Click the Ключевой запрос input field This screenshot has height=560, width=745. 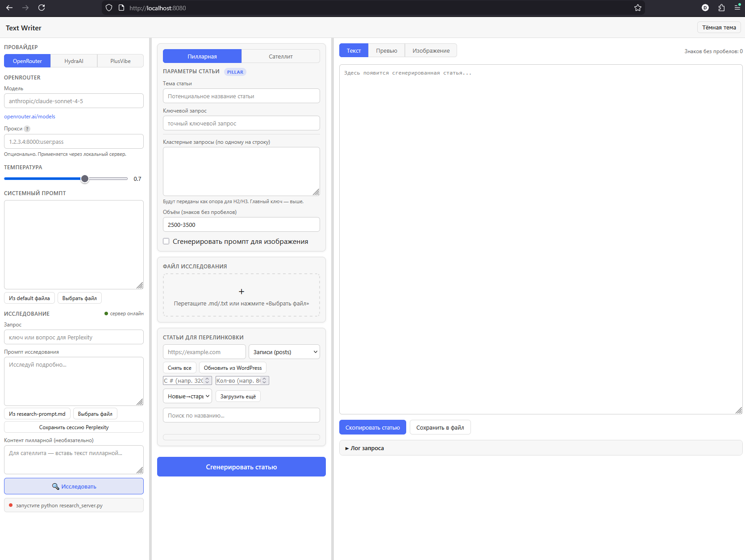(241, 123)
